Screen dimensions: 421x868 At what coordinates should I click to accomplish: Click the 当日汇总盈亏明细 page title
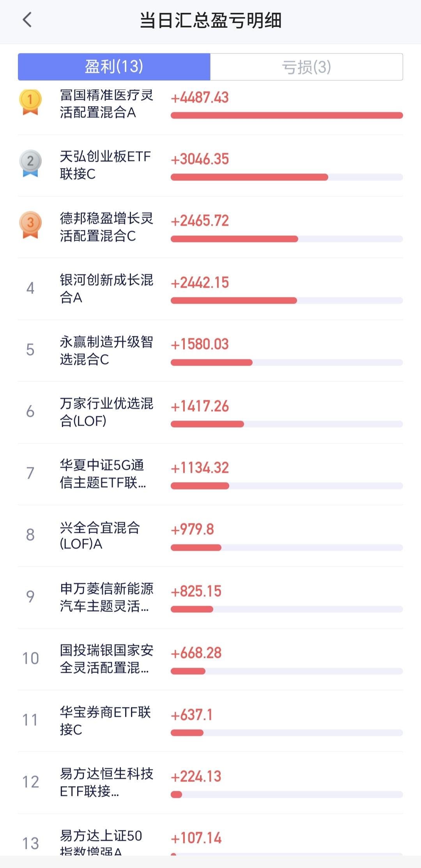pos(210,20)
